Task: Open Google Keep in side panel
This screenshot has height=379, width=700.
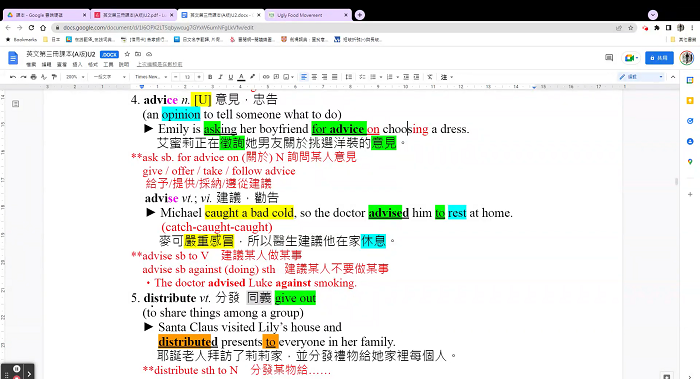Action: point(690,100)
